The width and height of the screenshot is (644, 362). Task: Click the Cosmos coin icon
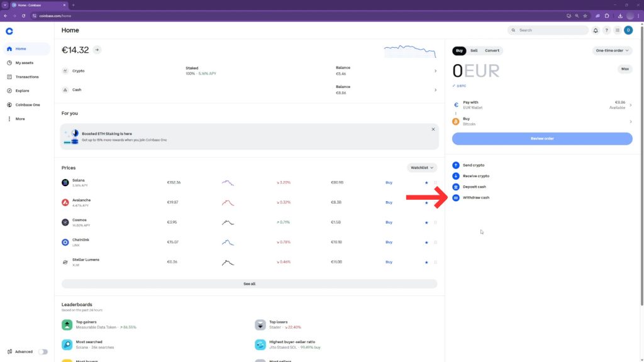pos(65,222)
